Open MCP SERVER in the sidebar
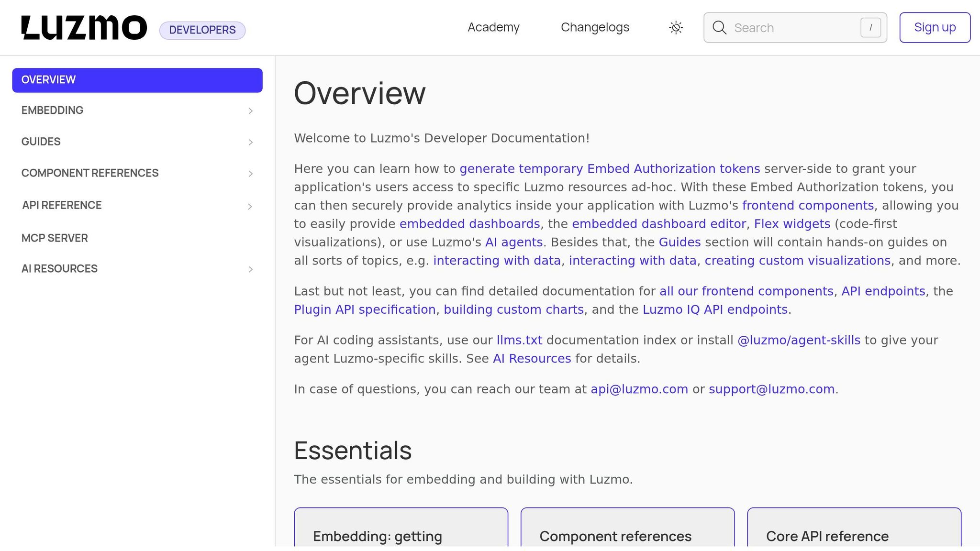980x551 pixels. tap(137, 238)
